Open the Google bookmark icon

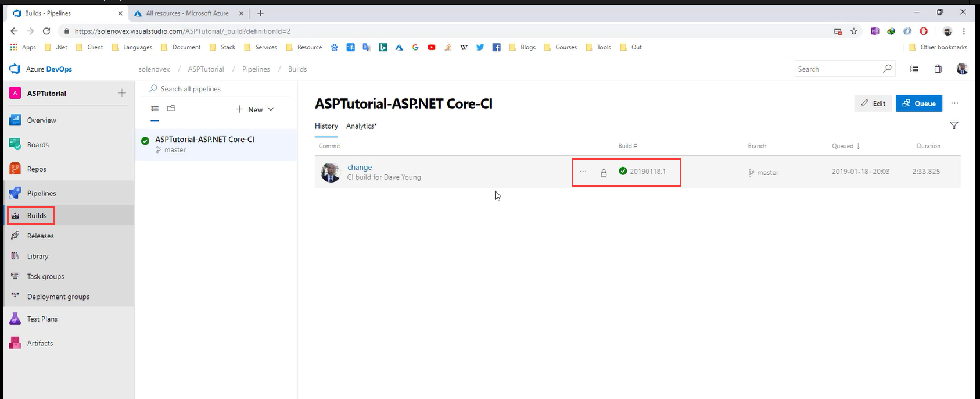click(x=415, y=47)
